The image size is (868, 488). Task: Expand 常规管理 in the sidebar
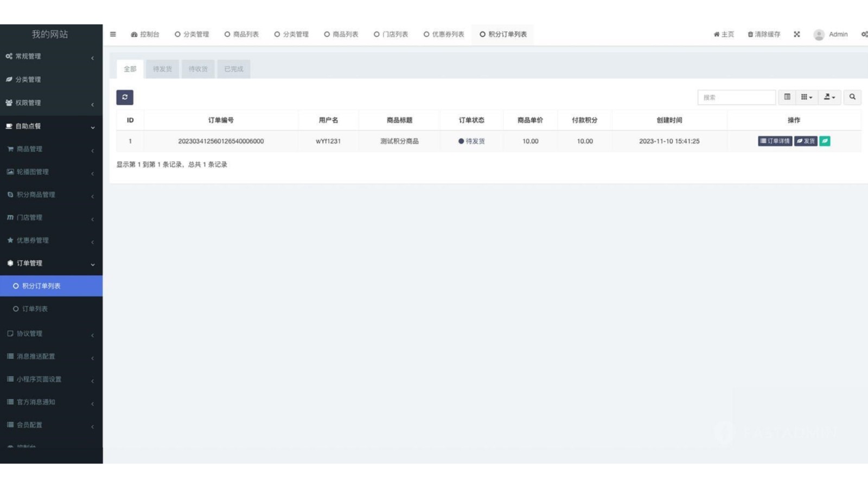[51, 56]
